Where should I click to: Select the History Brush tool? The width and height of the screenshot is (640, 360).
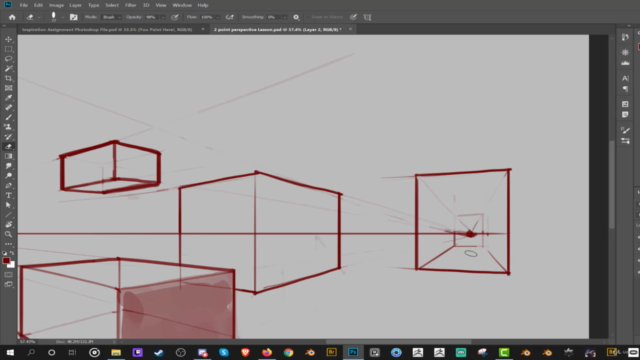point(8,137)
